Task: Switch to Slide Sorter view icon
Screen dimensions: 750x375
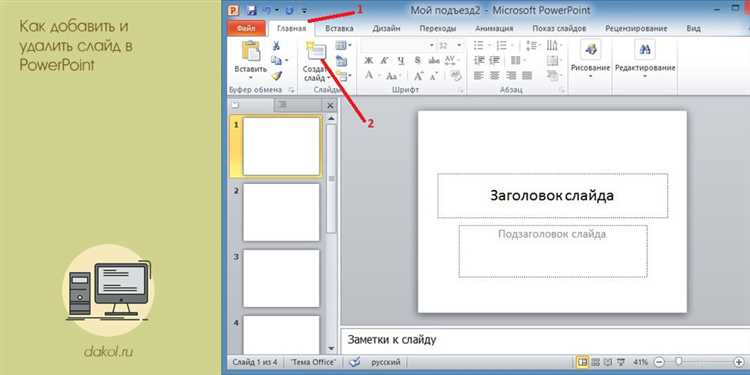Action: click(x=596, y=362)
